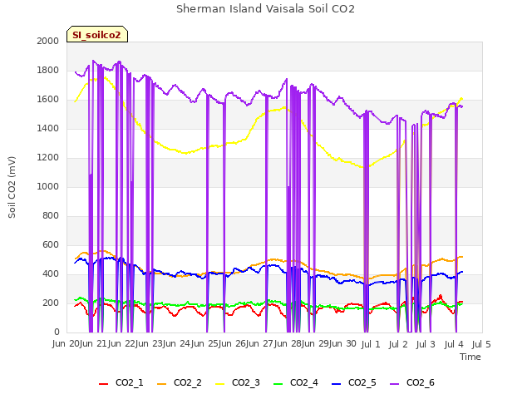Click the 200 y-axis tick label
The height and width of the screenshot is (399, 532).
tap(51, 303)
